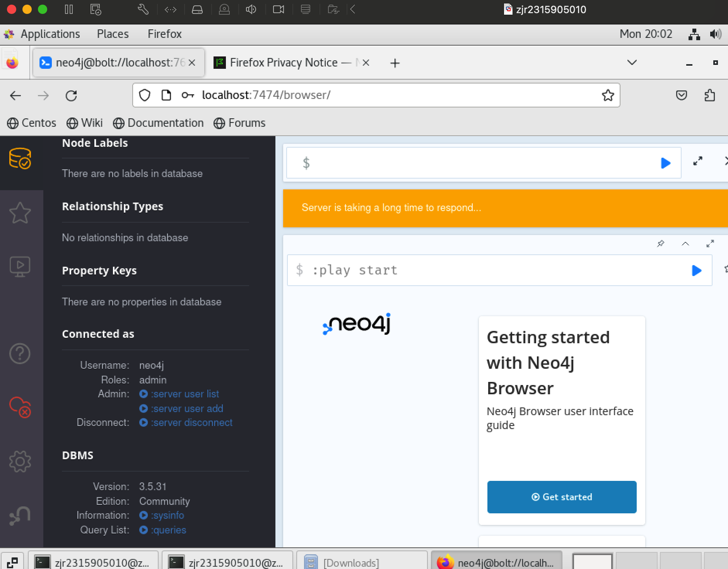Open the GNOME panel volume icon
Viewport: 728px width, 569px height.
pyautogui.click(x=716, y=34)
